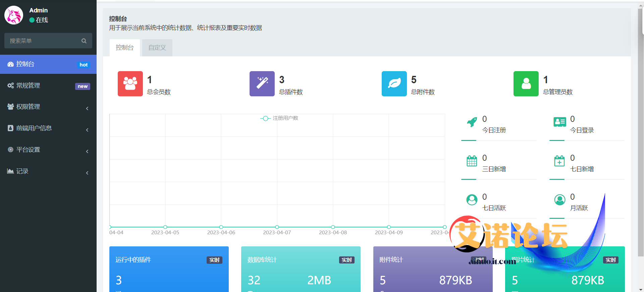
Task: Click the green 总管理员数 user icon
Action: (x=526, y=84)
